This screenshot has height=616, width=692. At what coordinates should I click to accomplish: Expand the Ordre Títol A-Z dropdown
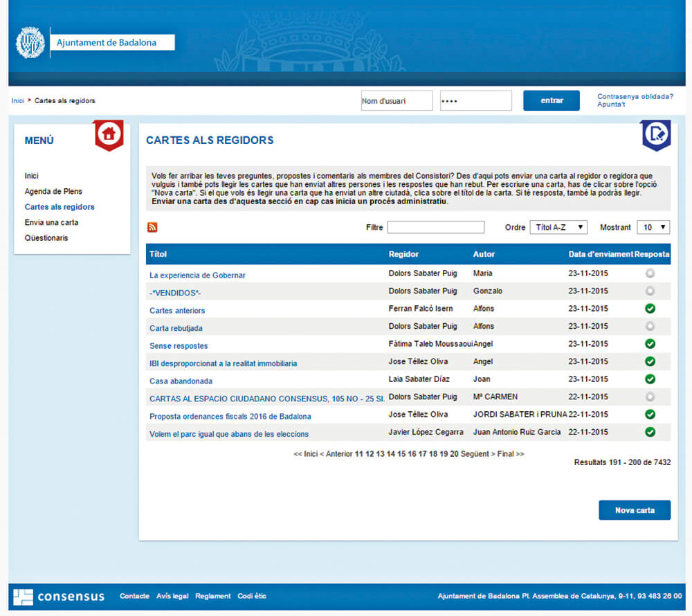pos(558,227)
